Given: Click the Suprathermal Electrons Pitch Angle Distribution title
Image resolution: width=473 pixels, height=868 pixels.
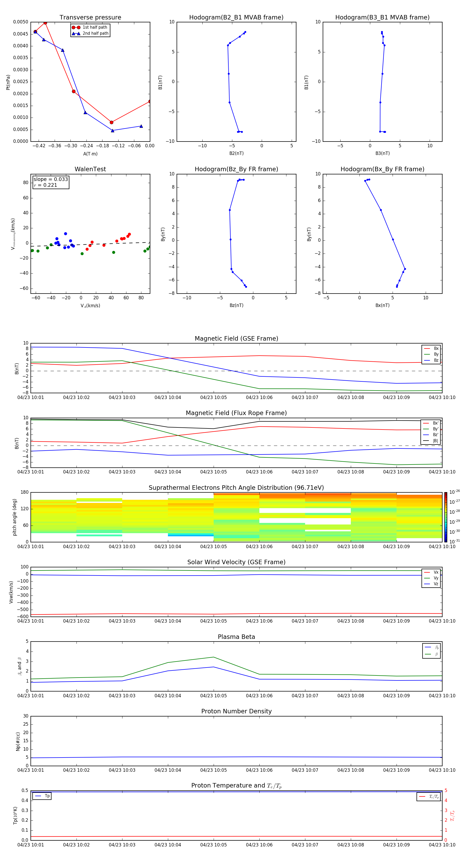Looking at the screenshot, I should 236,488.
